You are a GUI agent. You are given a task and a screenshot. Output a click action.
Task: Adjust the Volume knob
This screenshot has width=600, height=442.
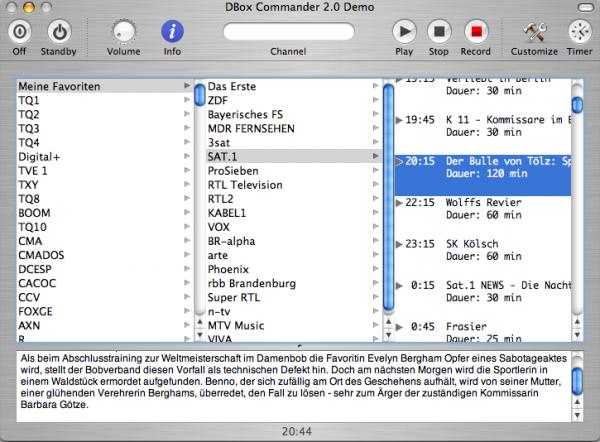(124, 32)
